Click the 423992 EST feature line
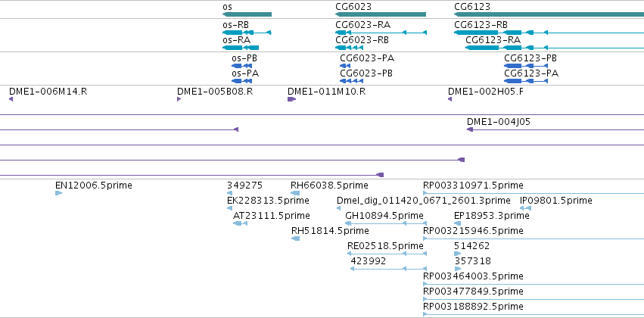The height and width of the screenshot is (318, 644). (388, 269)
